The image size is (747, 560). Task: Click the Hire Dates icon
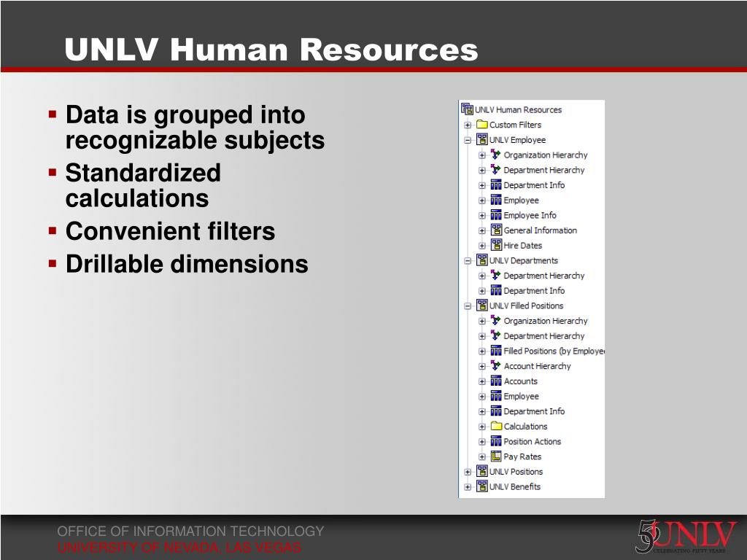pyautogui.click(x=496, y=245)
